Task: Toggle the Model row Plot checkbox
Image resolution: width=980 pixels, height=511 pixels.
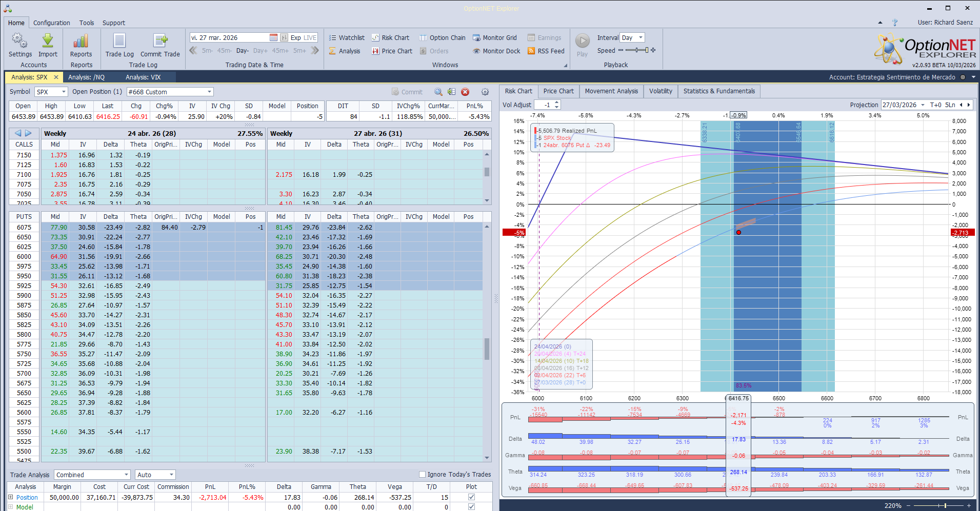Action: [471, 507]
